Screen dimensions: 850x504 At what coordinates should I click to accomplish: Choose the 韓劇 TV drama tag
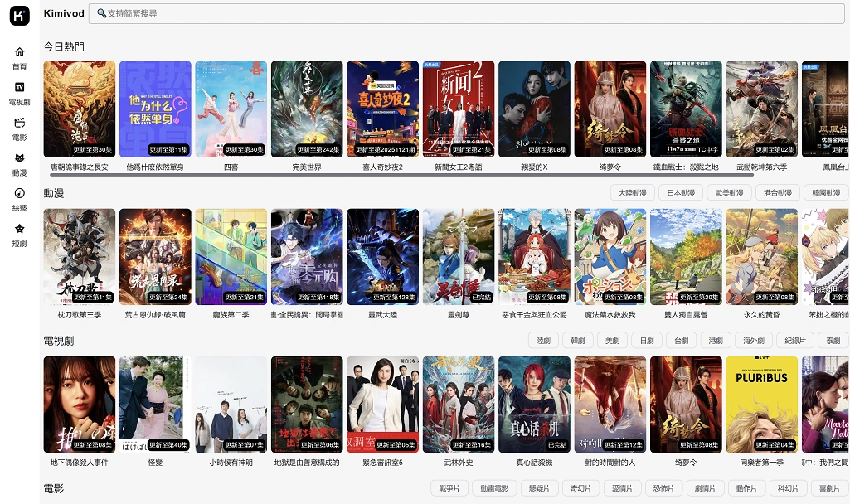tap(577, 341)
